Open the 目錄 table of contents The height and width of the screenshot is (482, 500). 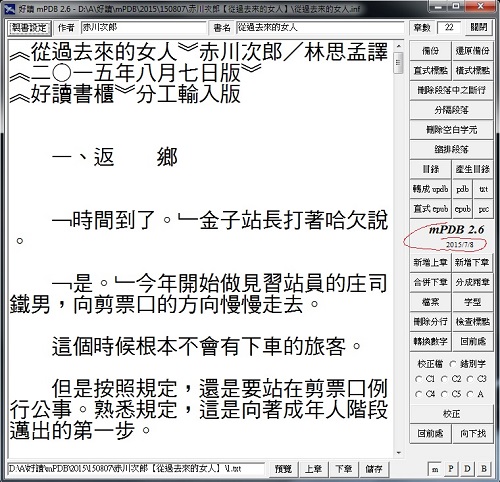pyautogui.click(x=430, y=169)
